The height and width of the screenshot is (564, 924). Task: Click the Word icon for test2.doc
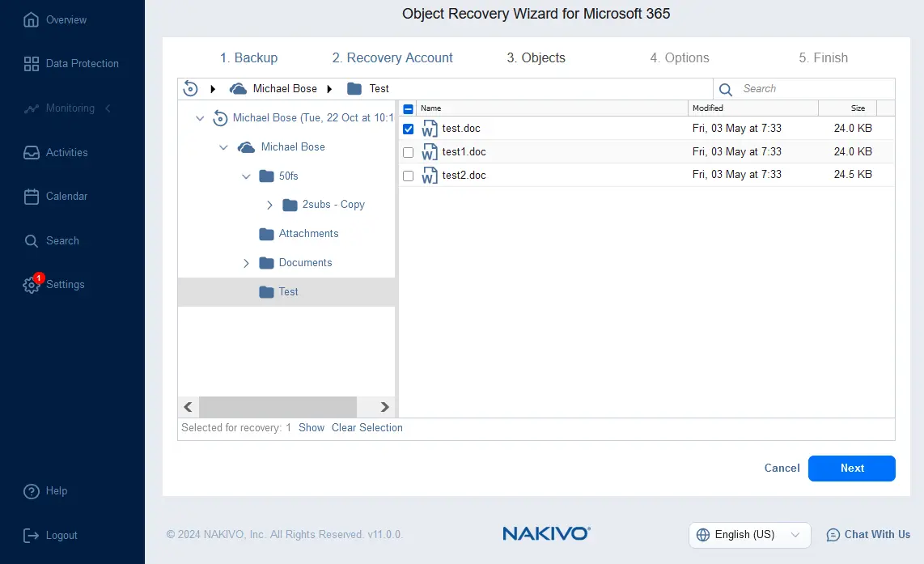430,176
